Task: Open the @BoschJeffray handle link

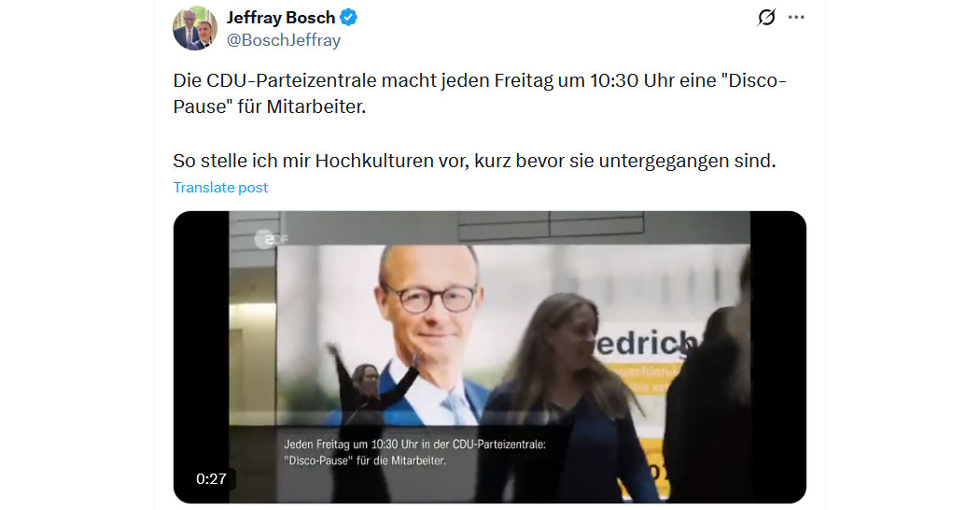Action: (x=283, y=40)
